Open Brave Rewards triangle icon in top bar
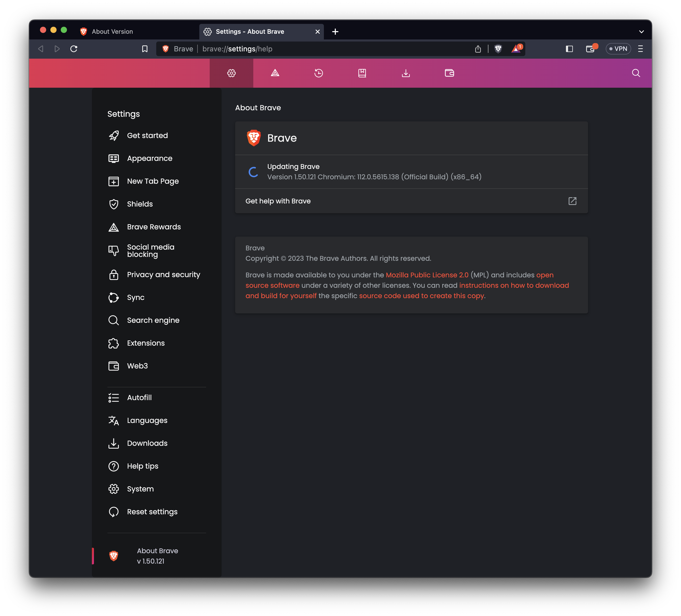 tap(275, 73)
